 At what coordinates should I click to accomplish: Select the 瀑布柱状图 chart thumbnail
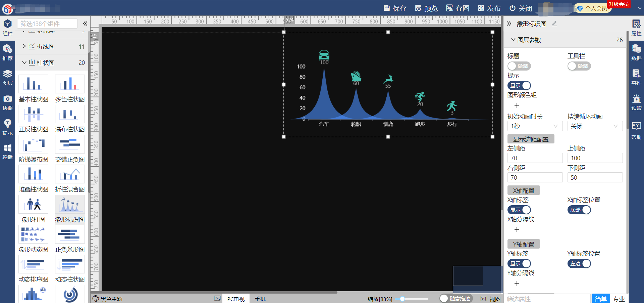70,114
